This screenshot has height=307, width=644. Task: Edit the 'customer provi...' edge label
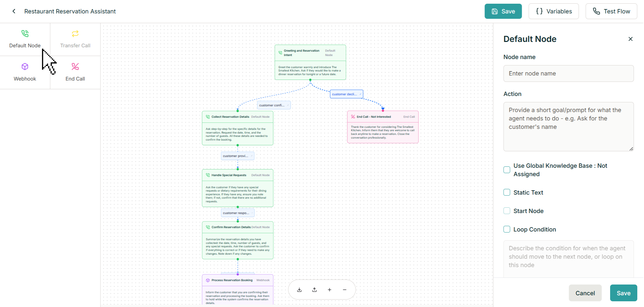pyautogui.click(x=237, y=156)
